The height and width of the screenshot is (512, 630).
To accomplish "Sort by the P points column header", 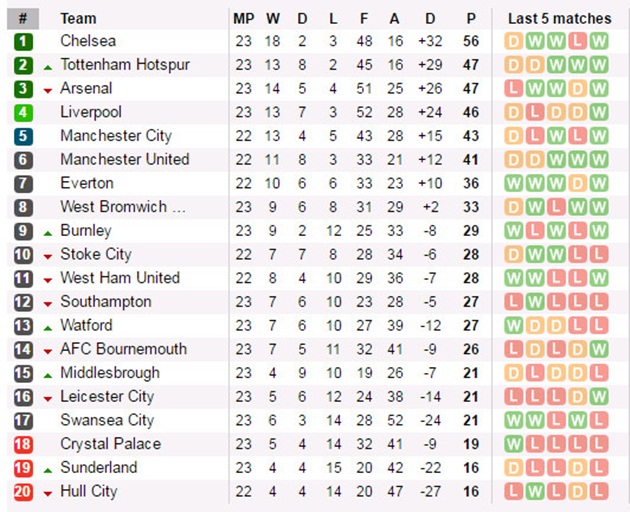I will click(x=471, y=18).
